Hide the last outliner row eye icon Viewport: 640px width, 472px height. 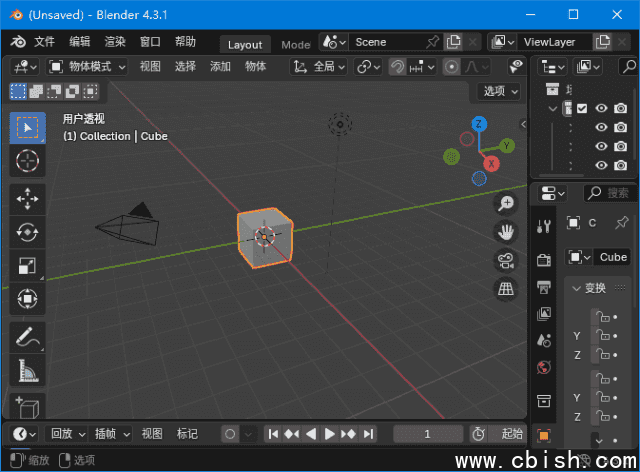601,165
